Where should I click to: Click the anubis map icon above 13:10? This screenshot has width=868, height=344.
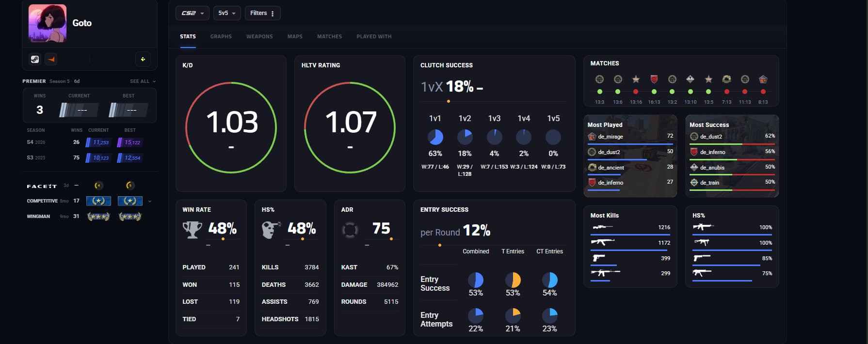coord(690,79)
